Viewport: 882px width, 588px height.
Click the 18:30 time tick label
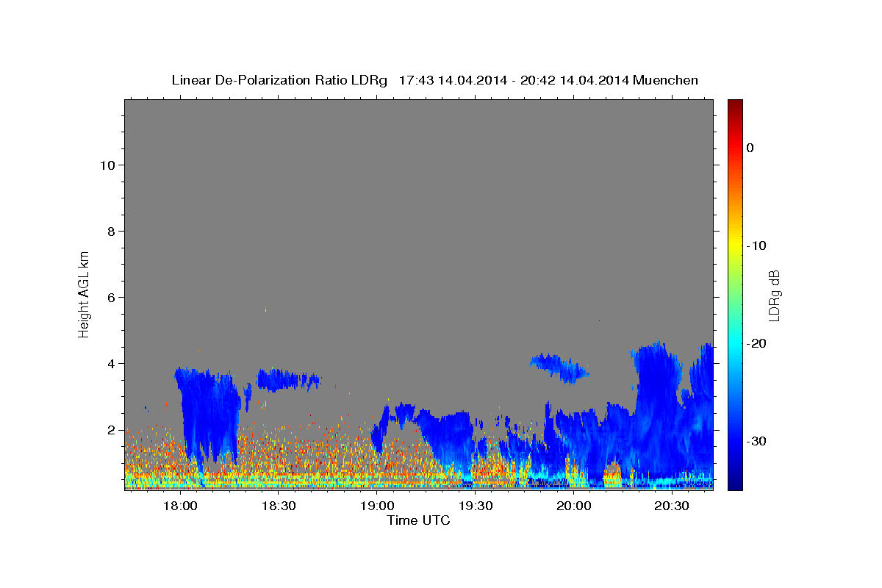(x=278, y=506)
